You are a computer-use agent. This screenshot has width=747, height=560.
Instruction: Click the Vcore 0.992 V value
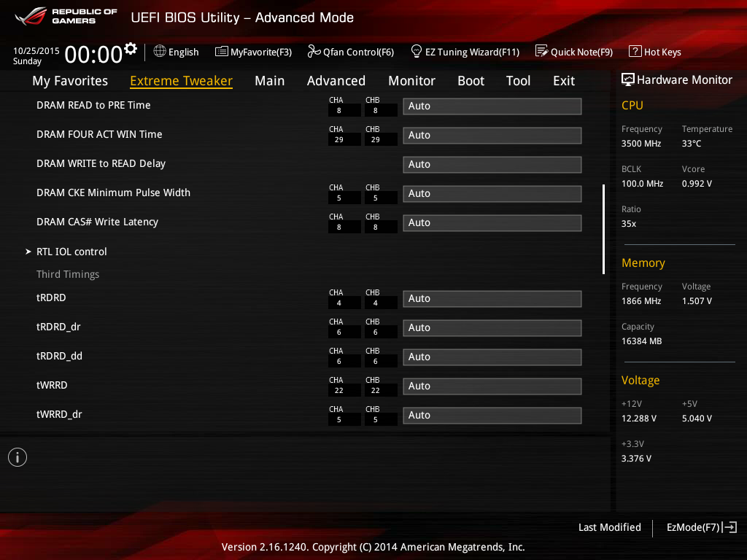click(x=697, y=183)
